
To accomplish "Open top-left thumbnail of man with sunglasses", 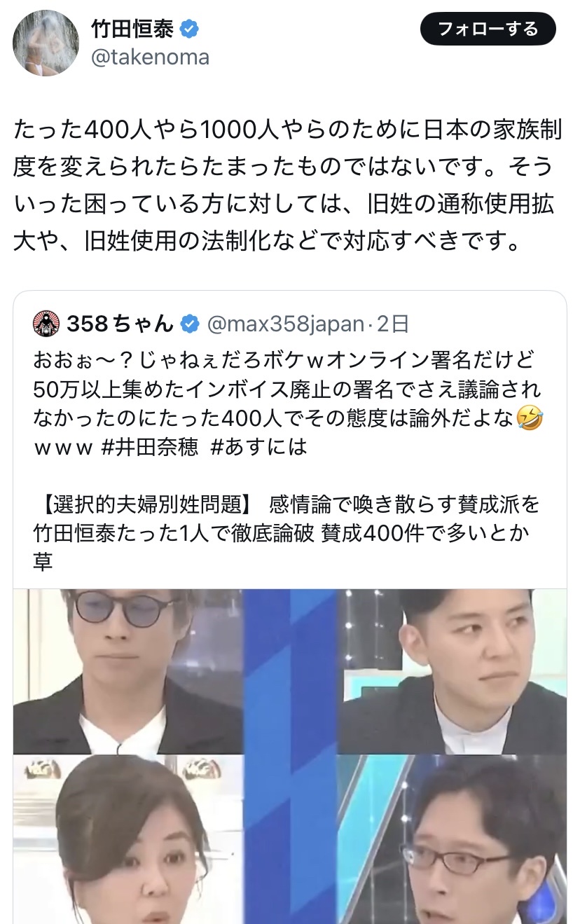I will coord(128,671).
